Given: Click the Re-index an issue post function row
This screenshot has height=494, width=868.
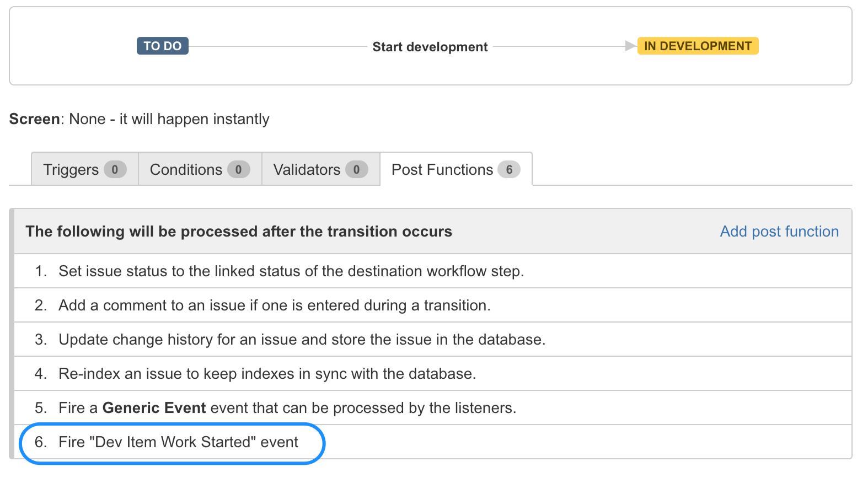Looking at the screenshot, I should (266, 373).
